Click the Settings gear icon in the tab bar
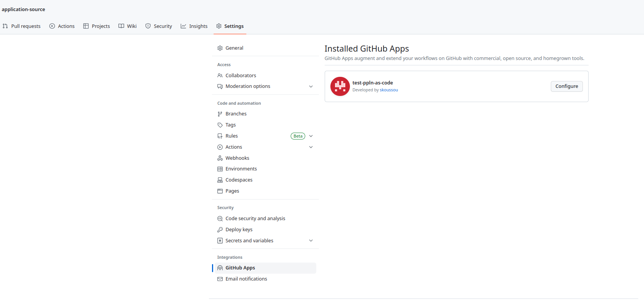The image size is (644, 305). (219, 26)
